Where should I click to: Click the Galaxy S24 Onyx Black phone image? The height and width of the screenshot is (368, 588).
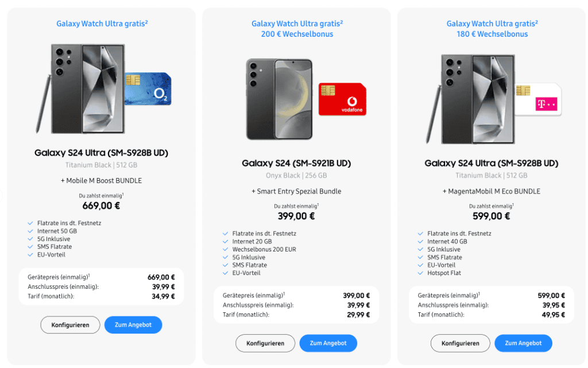(x=280, y=99)
